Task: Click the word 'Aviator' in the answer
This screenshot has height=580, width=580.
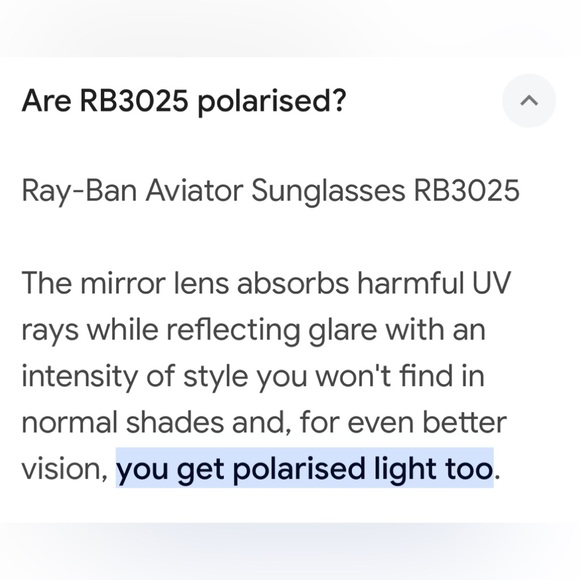Action: [x=194, y=191]
